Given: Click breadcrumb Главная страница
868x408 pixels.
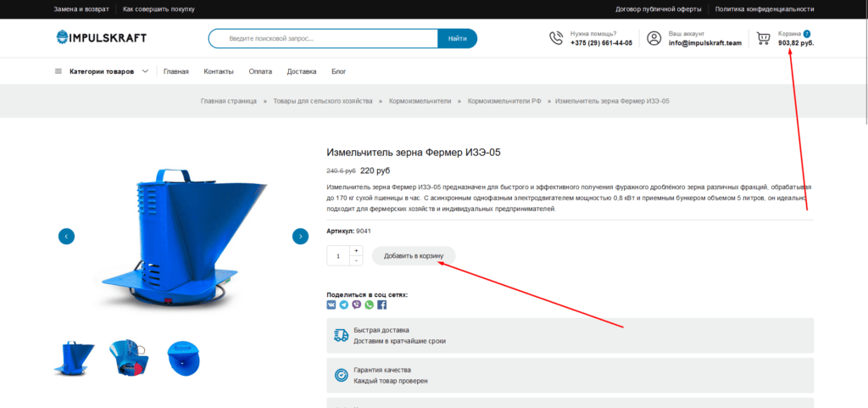Looking at the screenshot, I should point(229,101).
